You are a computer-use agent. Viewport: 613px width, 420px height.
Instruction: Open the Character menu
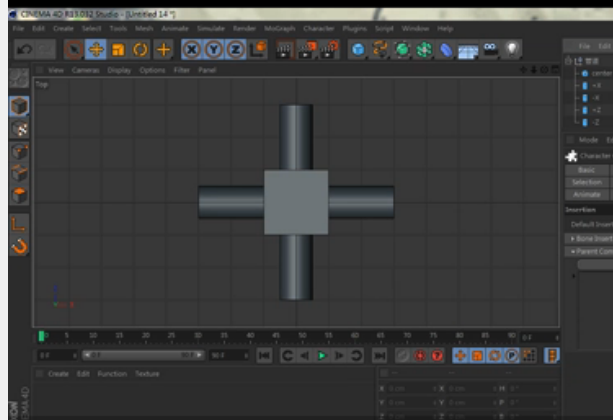pos(319,29)
